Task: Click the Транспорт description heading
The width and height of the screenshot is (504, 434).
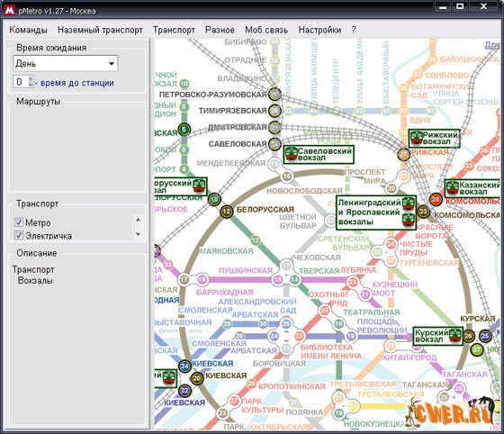Action: [33, 269]
